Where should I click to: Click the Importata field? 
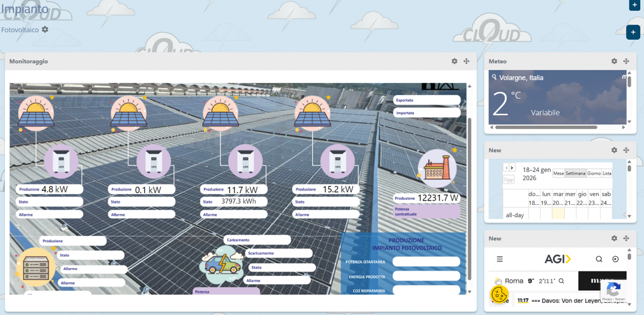click(x=427, y=113)
